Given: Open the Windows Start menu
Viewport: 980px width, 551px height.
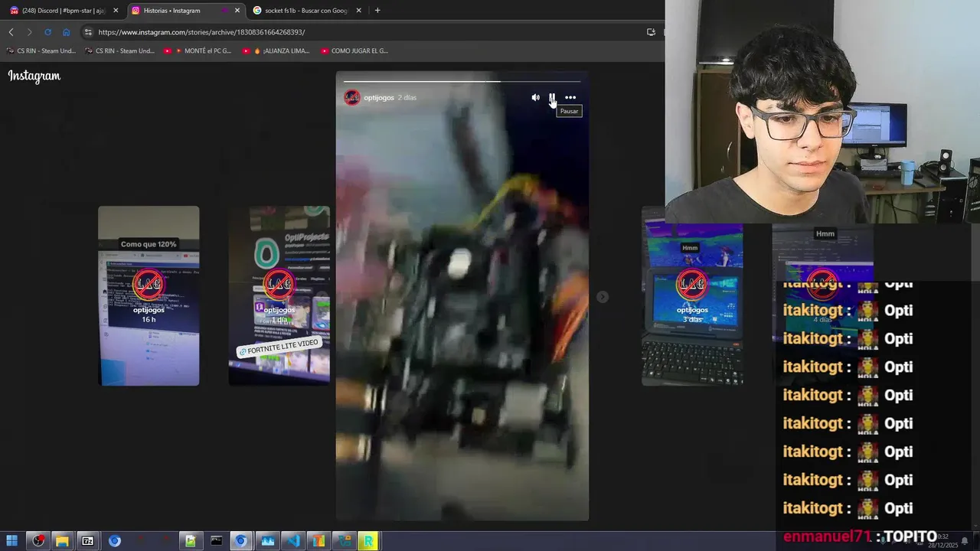Looking at the screenshot, I should coord(12,541).
